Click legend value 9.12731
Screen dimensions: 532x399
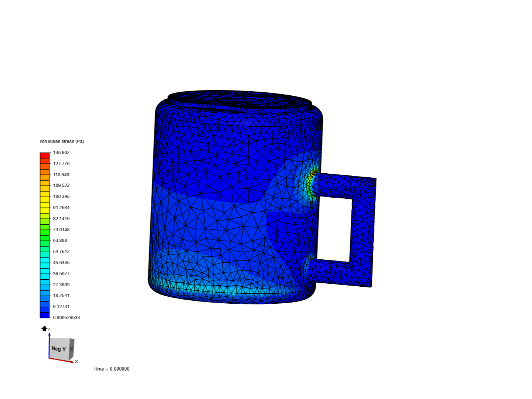pyautogui.click(x=61, y=307)
